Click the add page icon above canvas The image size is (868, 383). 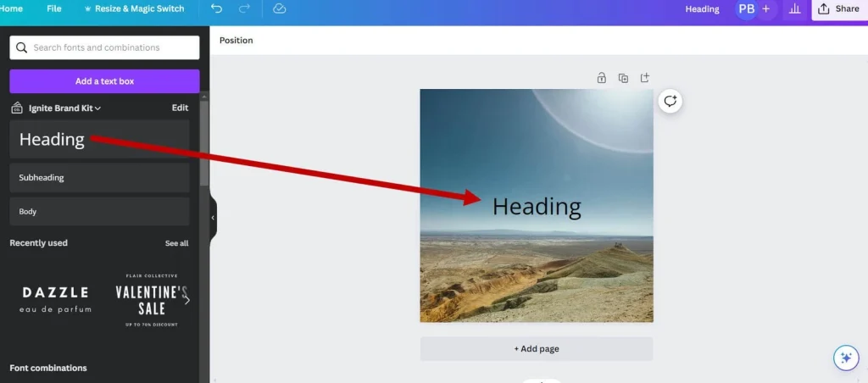click(x=644, y=78)
